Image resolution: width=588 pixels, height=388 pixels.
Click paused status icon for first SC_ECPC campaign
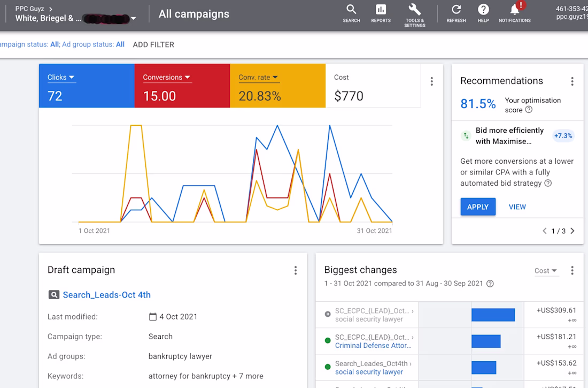[327, 314]
